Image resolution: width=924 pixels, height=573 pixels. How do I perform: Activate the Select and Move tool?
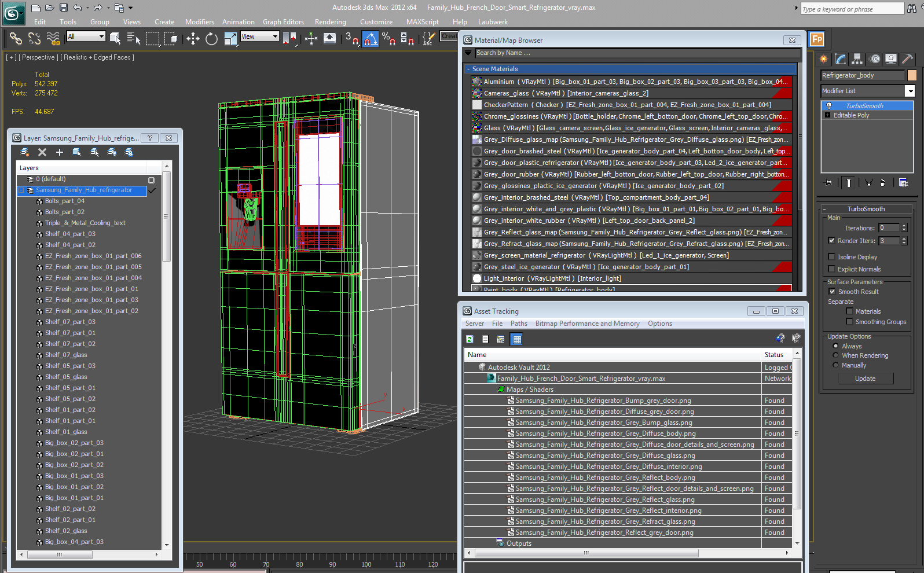193,39
